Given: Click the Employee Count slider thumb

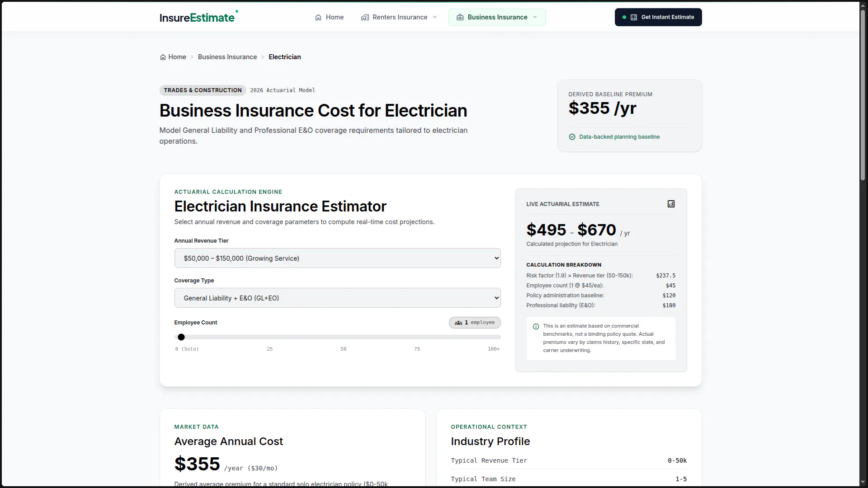Looking at the screenshot, I should [x=181, y=337].
